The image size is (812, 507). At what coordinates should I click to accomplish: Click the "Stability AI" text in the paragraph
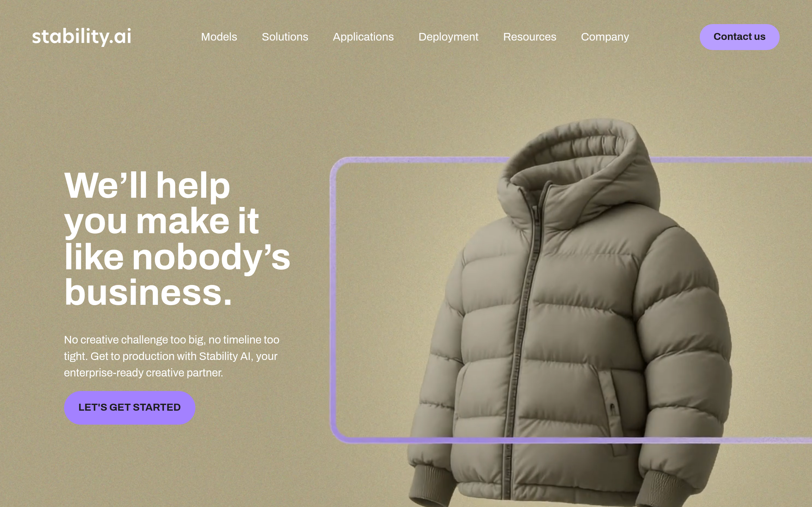tap(225, 356)
